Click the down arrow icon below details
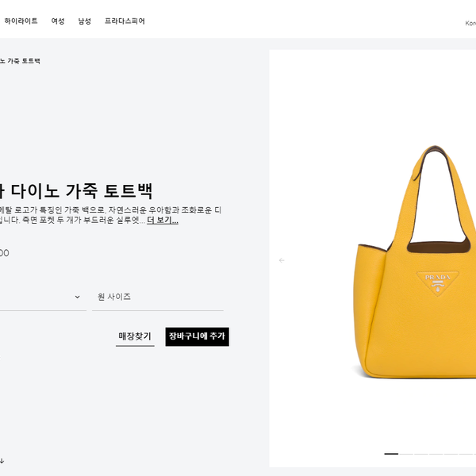 pyautogui.click(x=2, y=461)
